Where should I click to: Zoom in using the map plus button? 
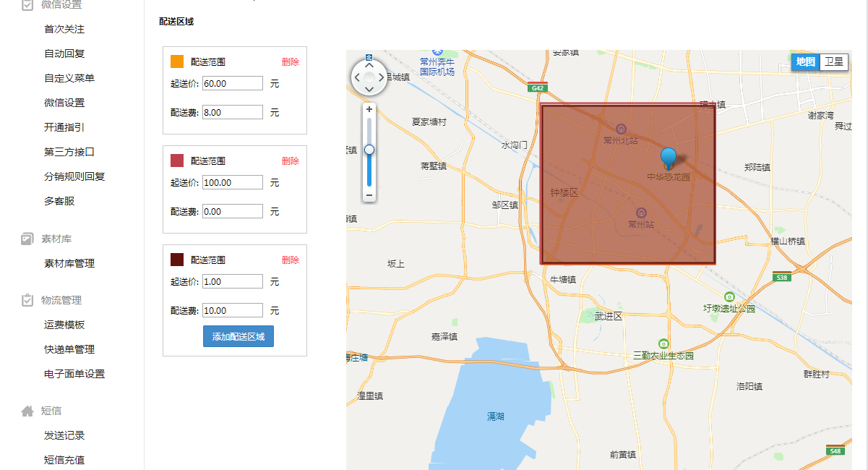pyautogui.click(x=369, y=109)
